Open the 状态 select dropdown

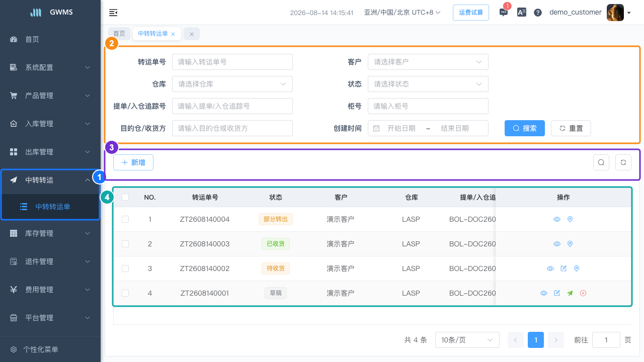click(x=428, y=84)
